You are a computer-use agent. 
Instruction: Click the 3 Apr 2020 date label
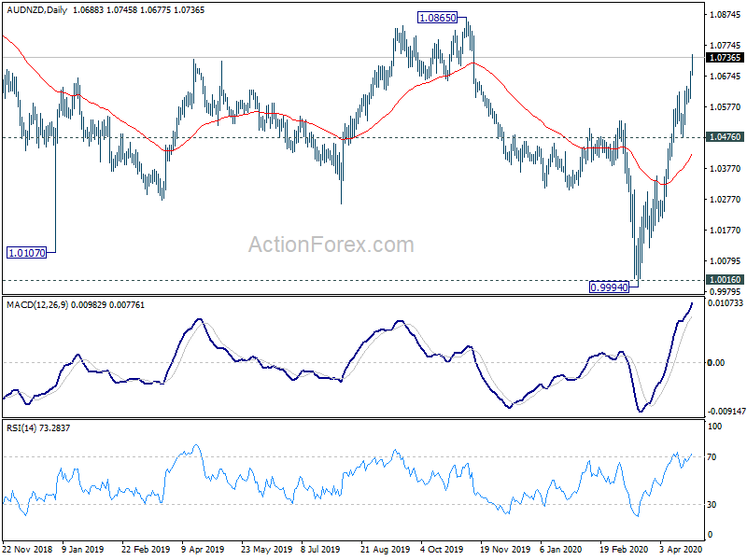tap(681, 549)
